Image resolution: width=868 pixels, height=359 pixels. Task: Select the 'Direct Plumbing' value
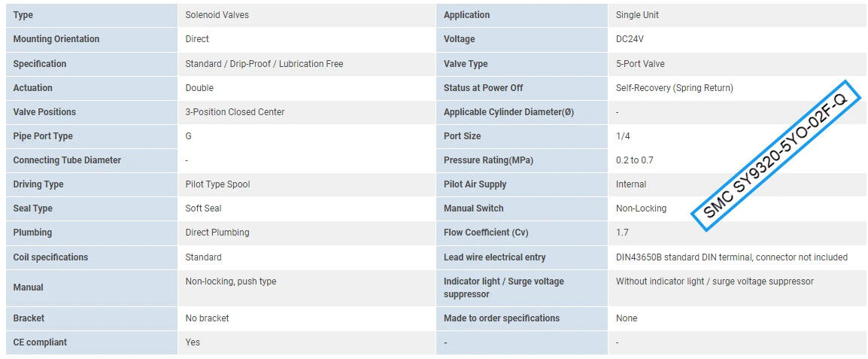[217, 233]
